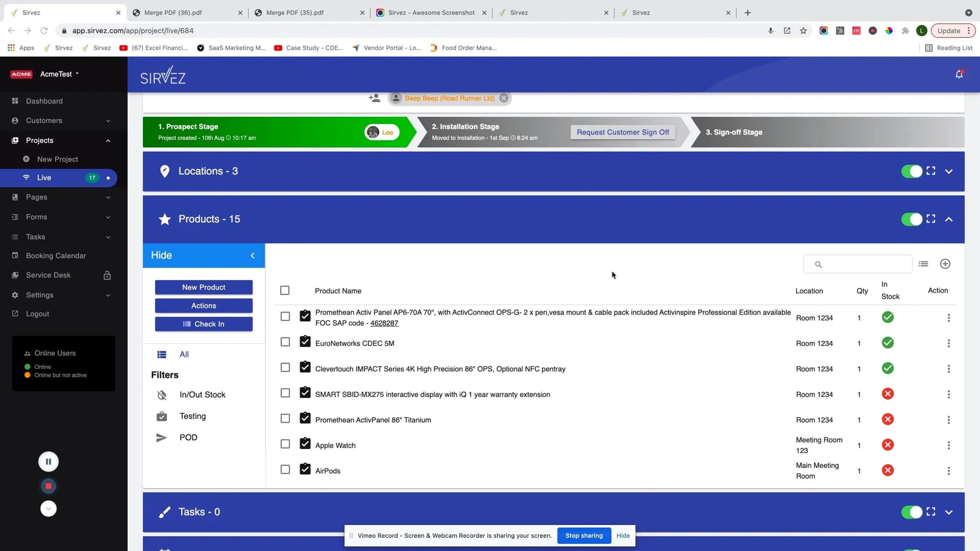Click the list view icon beside search

923,264
